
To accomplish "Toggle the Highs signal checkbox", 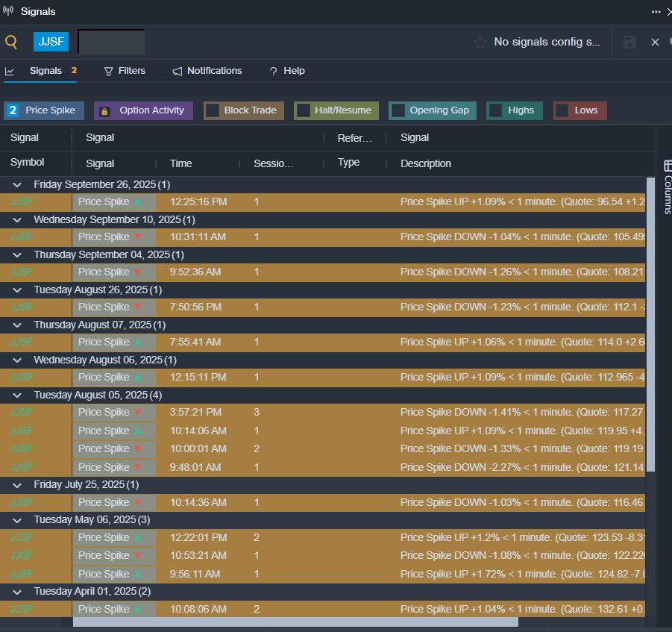I will coord(495,110).
